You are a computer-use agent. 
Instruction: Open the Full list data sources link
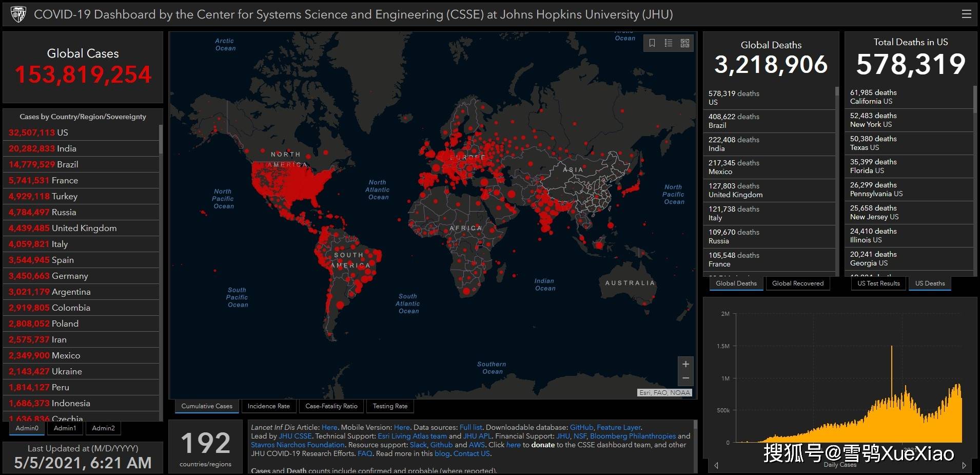coord(471,427)
